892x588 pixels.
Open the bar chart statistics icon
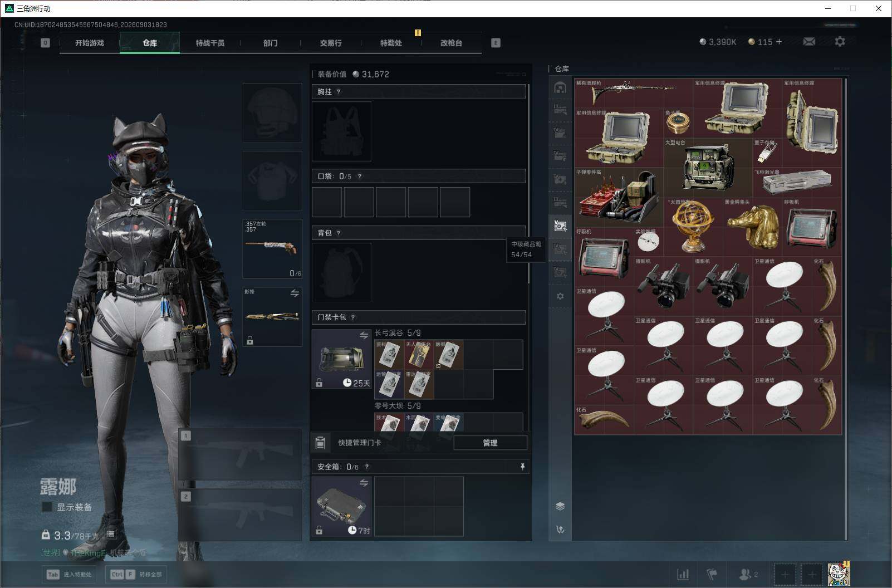tap(683, 574)
